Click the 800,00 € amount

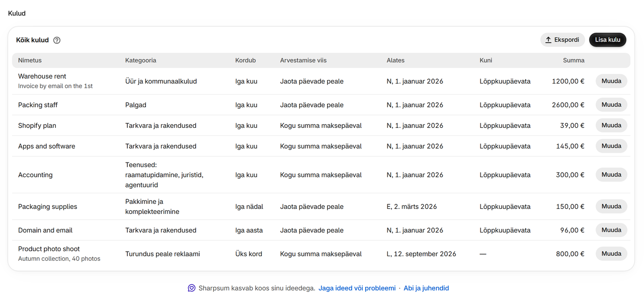tap(570, 254)
